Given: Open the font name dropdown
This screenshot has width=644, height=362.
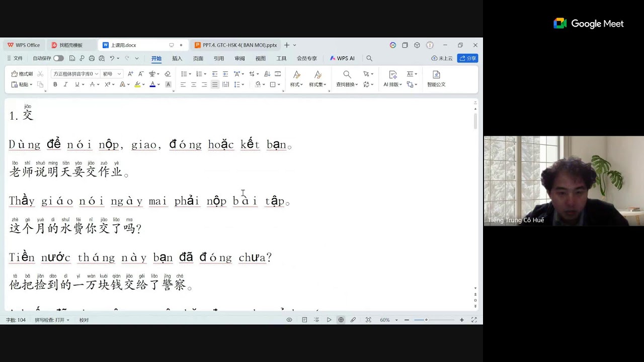Looking at the screenshot, I should pyautogui.click(x=97, y=74).
